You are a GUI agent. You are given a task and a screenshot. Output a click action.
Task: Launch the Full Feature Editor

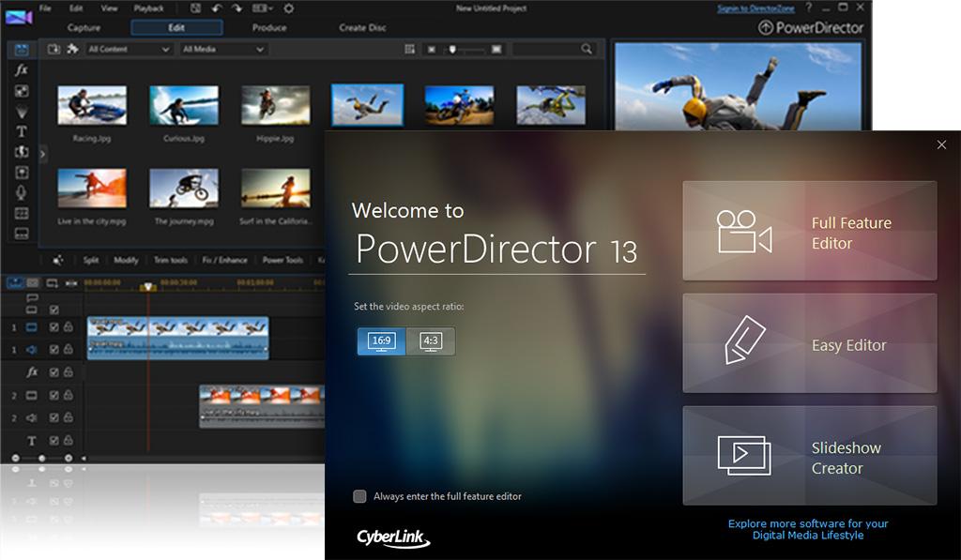(809, 231)
